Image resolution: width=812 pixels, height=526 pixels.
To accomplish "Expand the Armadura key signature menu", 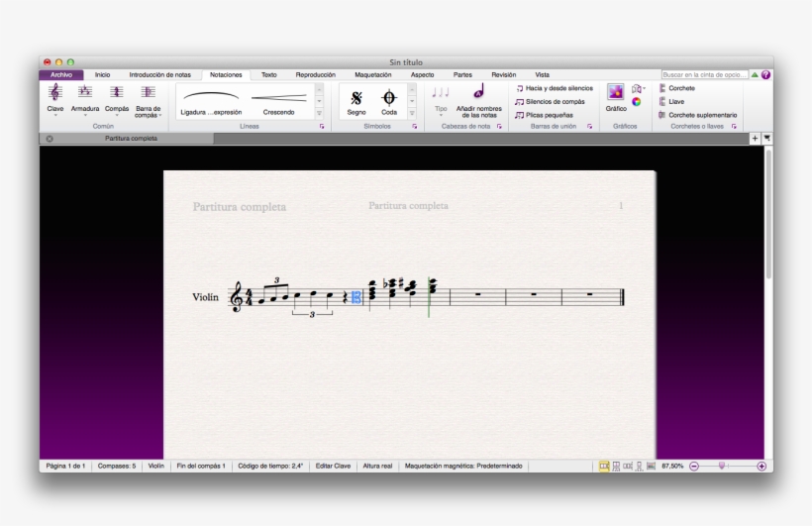I will [x=85, y=100].
